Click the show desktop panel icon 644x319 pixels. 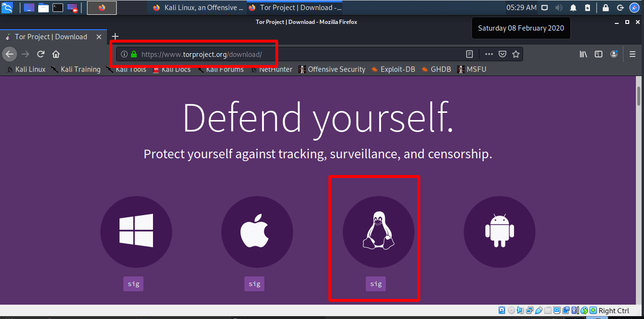click(x=29, y=8)
